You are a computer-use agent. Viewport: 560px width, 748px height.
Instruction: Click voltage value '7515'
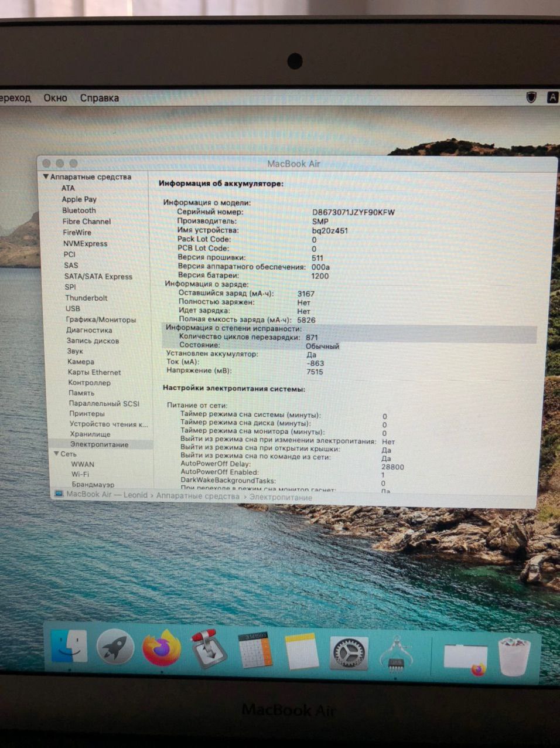pos(315,372)
